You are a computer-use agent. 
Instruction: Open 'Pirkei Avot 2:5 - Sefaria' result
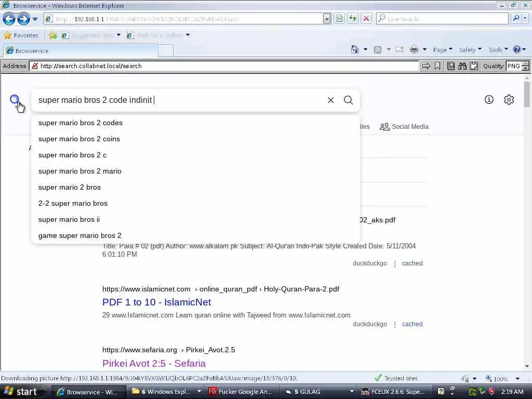(x=154, y=363)
